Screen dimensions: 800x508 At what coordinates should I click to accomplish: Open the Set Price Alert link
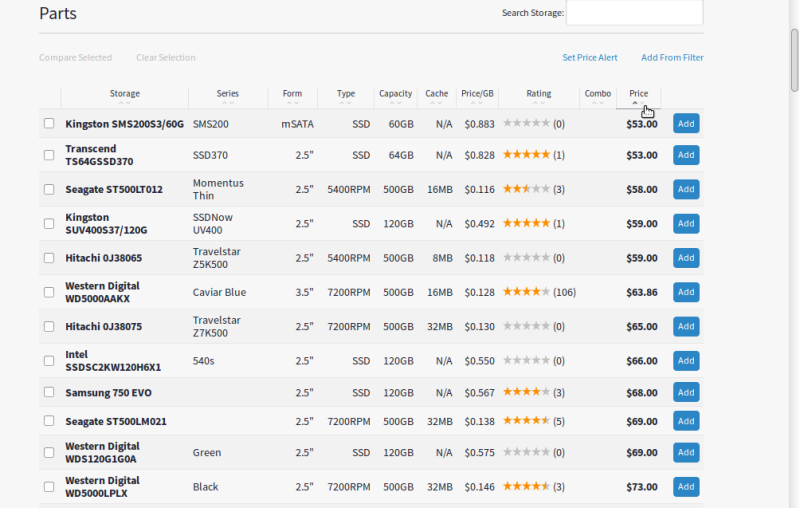(x=590, y=58)
